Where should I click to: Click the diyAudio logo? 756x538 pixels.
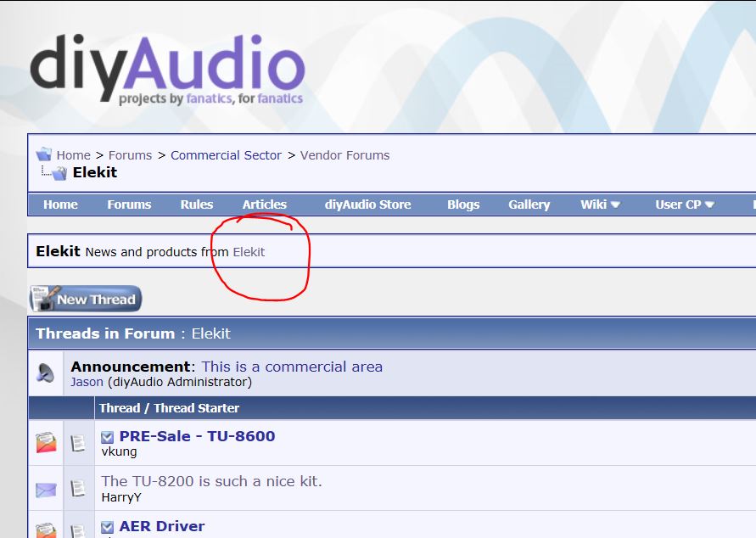[x=167, y=70]
